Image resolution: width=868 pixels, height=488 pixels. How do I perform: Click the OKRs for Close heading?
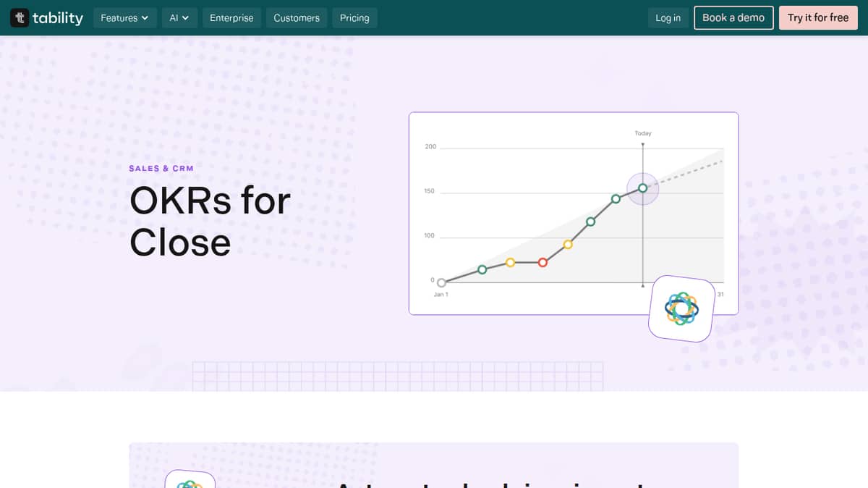(x=210, y=221)
